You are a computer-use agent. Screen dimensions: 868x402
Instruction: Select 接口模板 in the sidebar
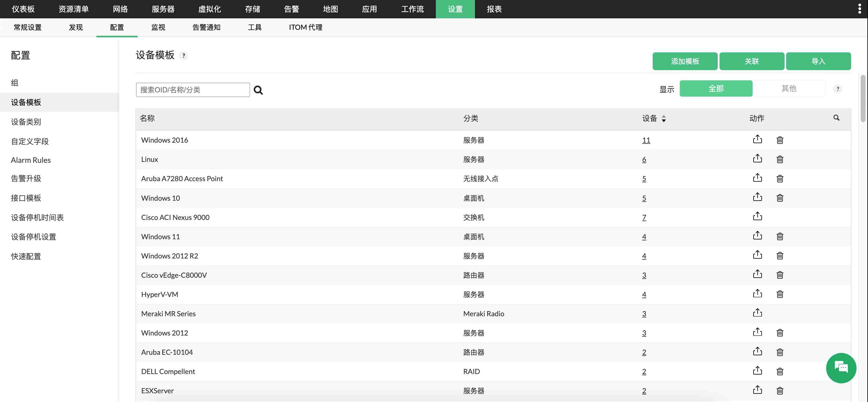click(x=26, y=198)
